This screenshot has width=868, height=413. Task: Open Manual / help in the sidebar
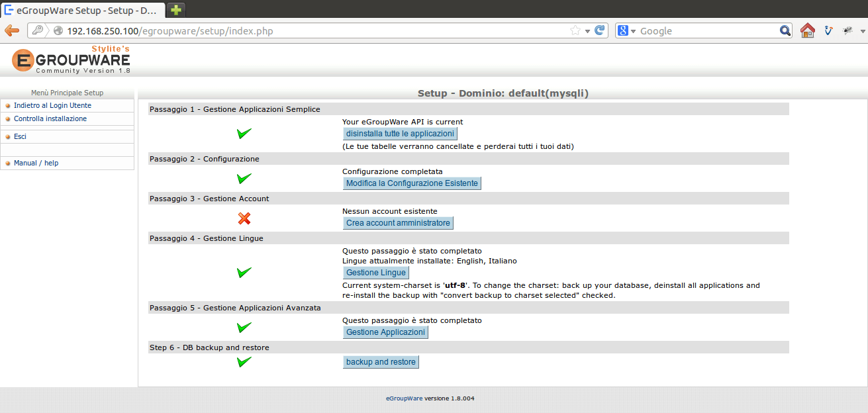(36, 163)
